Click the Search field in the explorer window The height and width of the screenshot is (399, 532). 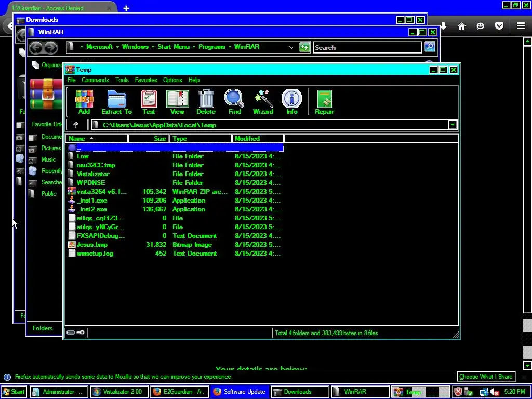click(367, 47)
